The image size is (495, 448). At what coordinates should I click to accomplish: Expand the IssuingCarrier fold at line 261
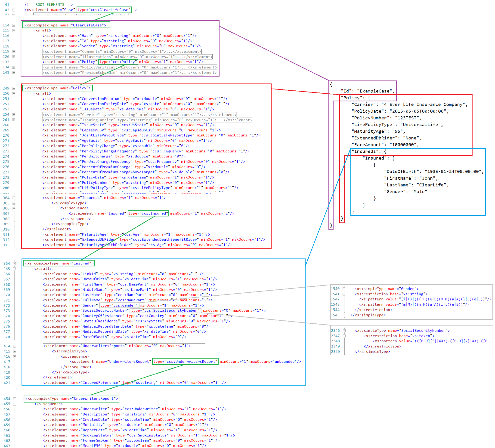pyautogui.click(x=14, y=120)
